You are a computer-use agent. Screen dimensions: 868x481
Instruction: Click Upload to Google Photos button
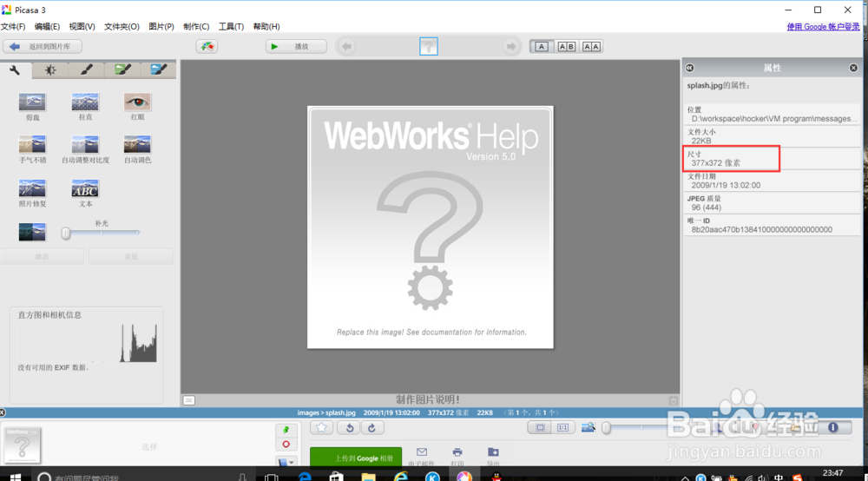[356, 458]
